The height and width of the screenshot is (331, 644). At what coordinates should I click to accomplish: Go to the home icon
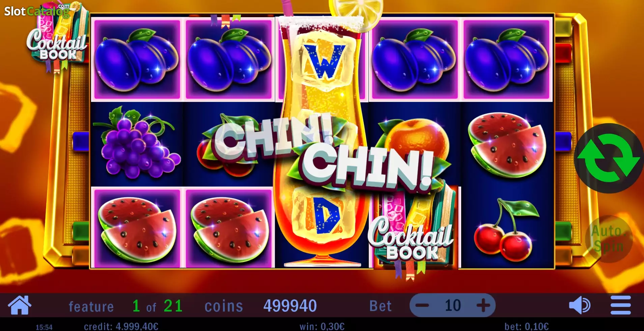click(x=20, y=305)
